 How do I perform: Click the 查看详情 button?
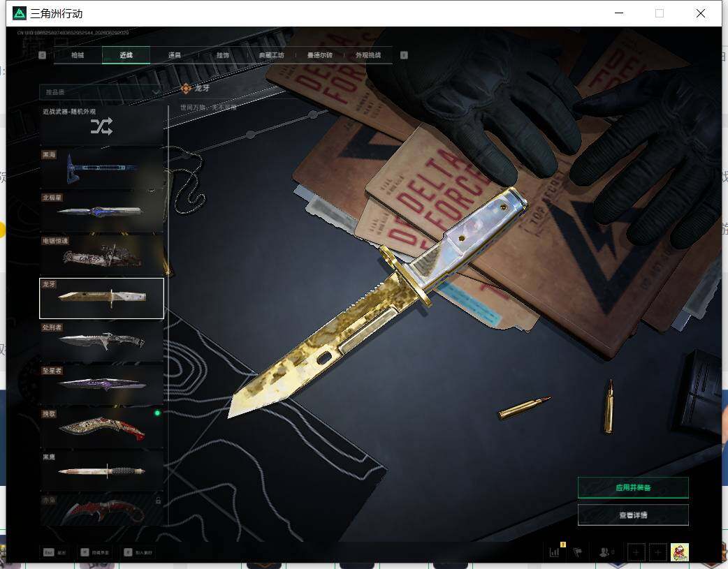(633, 515)
